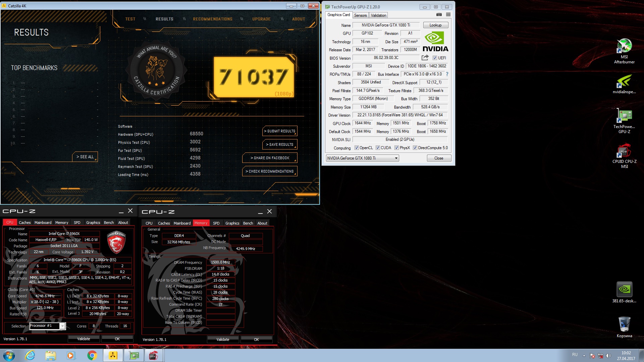644x362 pixels.
Task: Open the Catzilla ABOUT section
Action: (x=299, y=19)
